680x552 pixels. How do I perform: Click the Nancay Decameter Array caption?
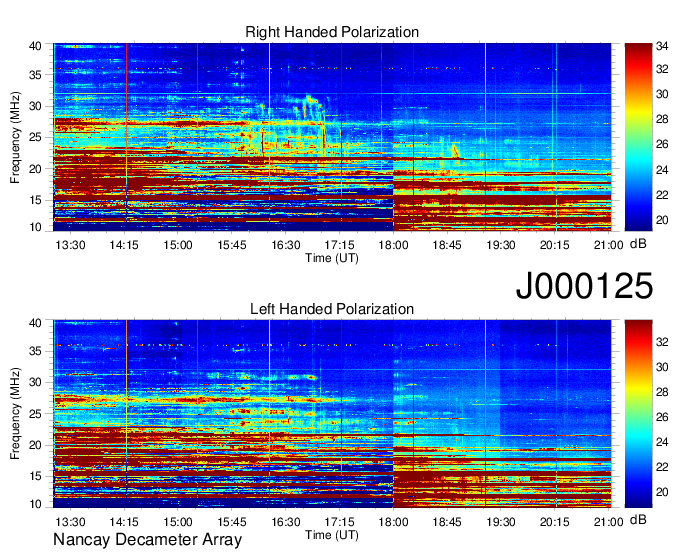(x=147, y=540)
